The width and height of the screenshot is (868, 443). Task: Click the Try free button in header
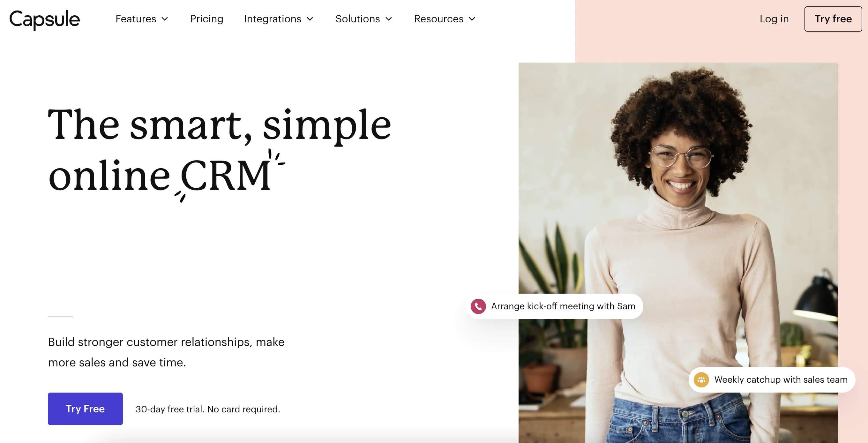833,19
